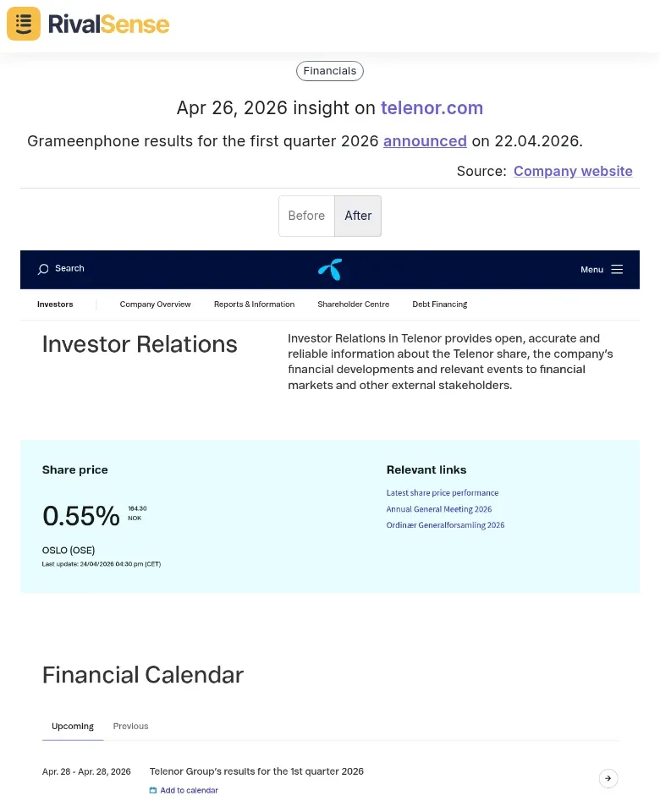Open the hamburger Menu icon
Image resolution: width=660 pixels, height=812 pixels.
pos(617,269)
